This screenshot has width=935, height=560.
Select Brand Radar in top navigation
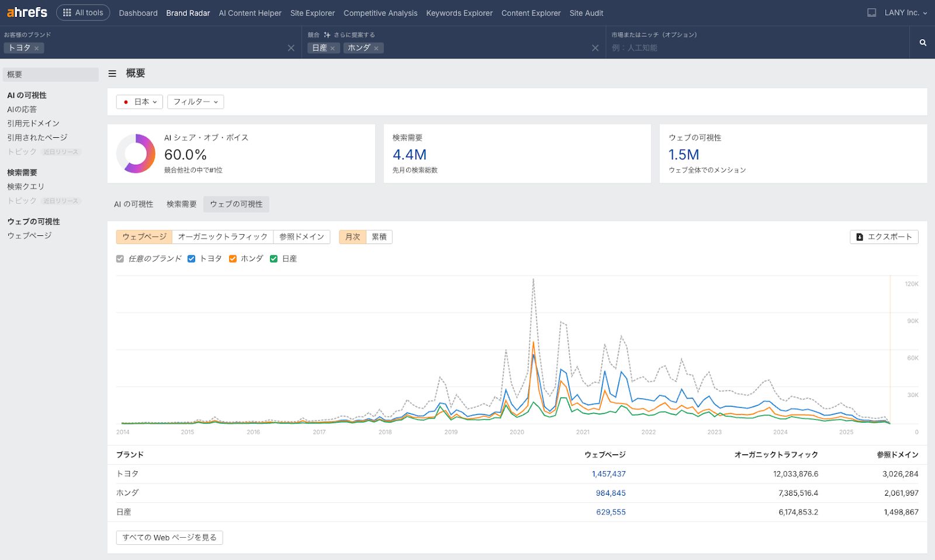[x=188, y=13]
